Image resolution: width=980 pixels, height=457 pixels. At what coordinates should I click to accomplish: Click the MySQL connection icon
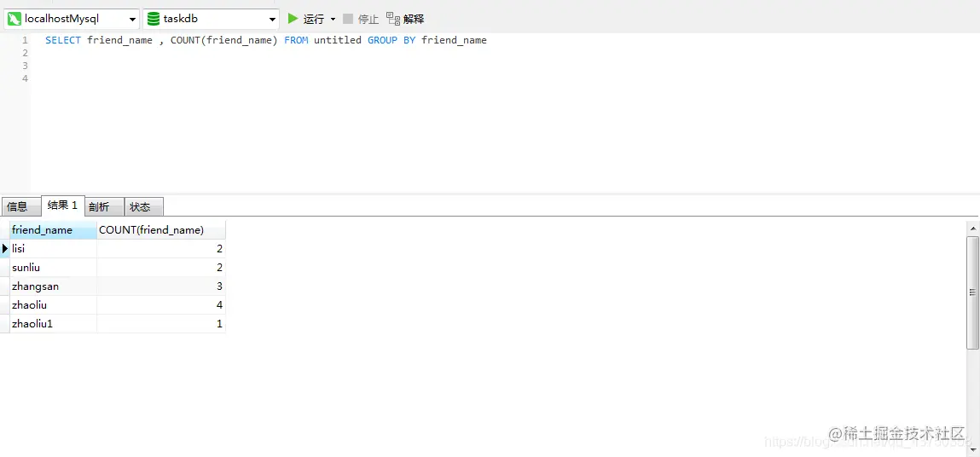click(x=14, y=19)
